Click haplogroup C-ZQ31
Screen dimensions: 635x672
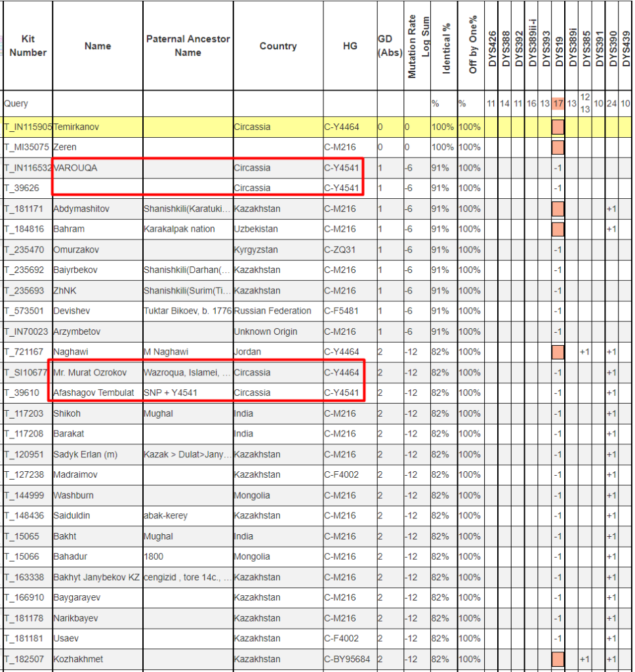tap(340, 249)
